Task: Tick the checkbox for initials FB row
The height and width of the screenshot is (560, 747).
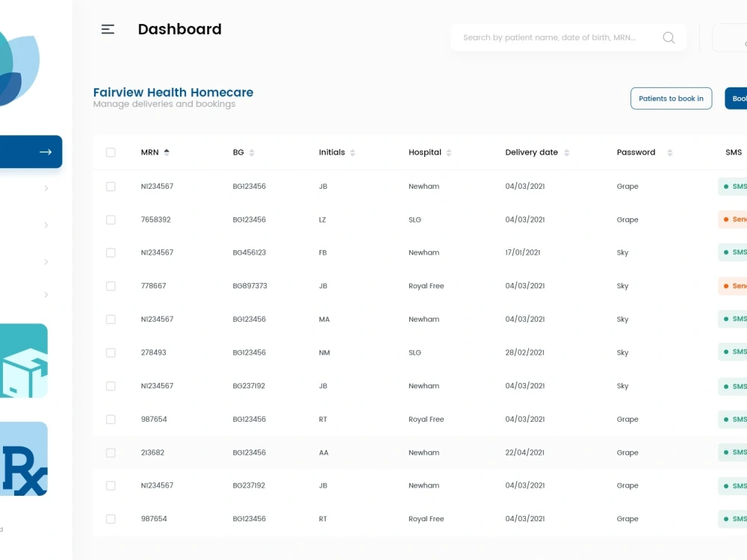Action: click(x=111, y=252)
